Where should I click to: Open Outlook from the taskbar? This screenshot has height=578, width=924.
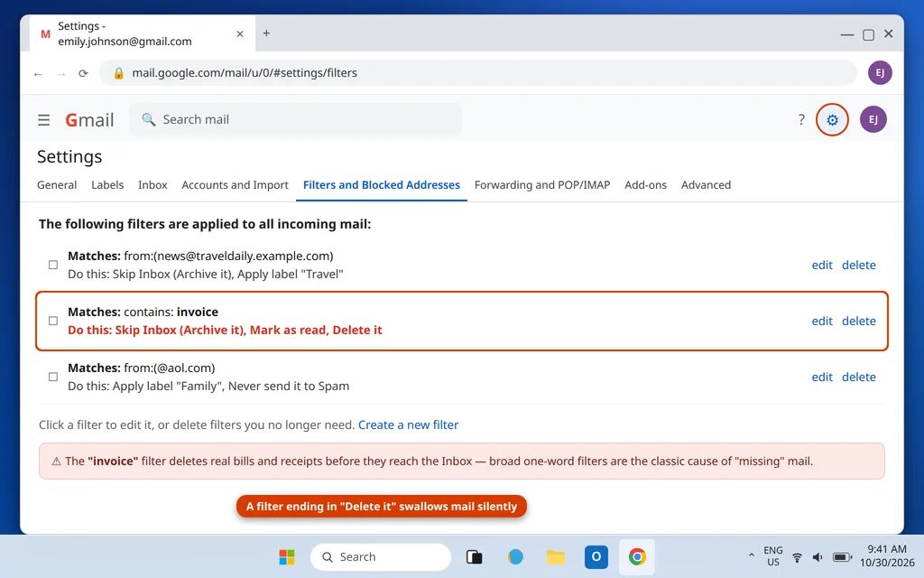[x=596, y=556]
